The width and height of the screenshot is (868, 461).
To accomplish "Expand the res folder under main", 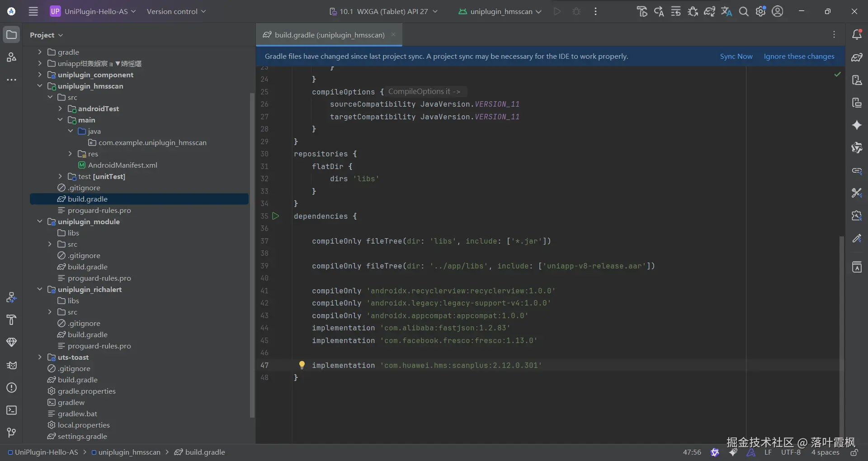I will 70,154.
